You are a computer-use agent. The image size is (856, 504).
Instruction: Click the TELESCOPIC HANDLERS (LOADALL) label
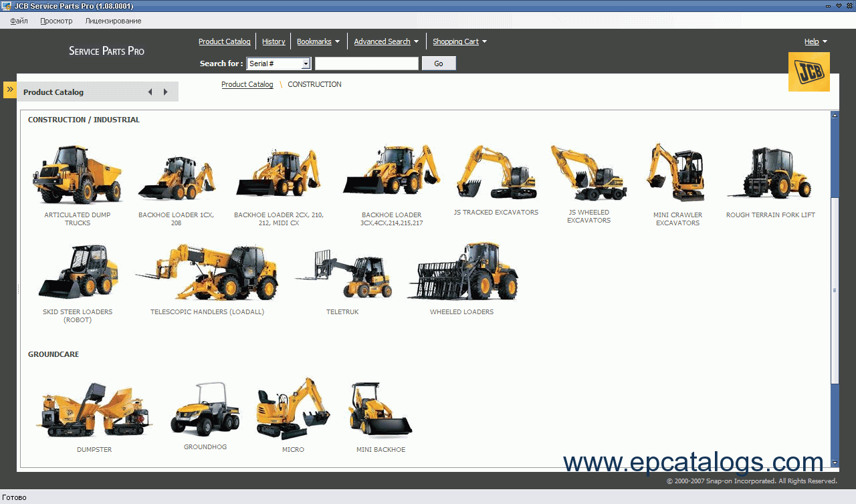coord(207,312)
